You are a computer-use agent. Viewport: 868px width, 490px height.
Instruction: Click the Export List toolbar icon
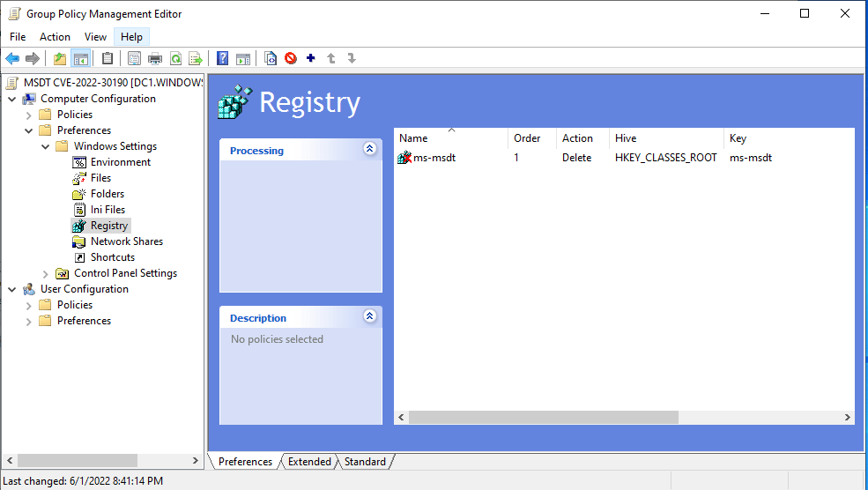(x=195, y=59)
